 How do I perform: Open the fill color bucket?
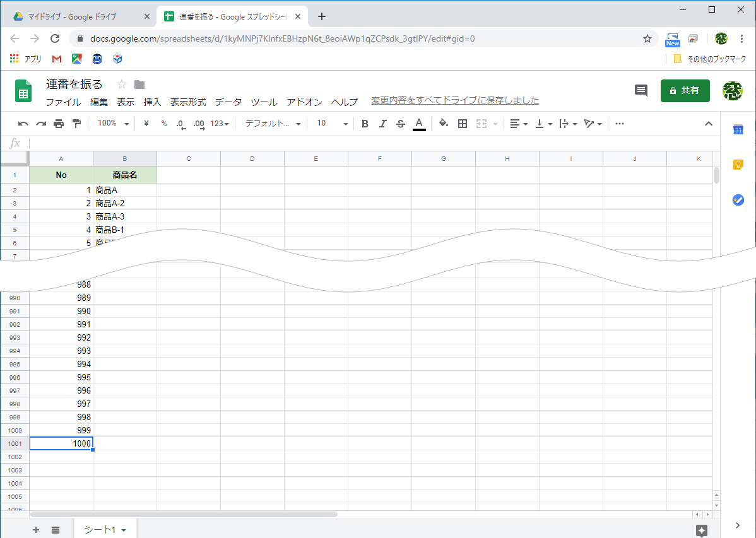444,124
